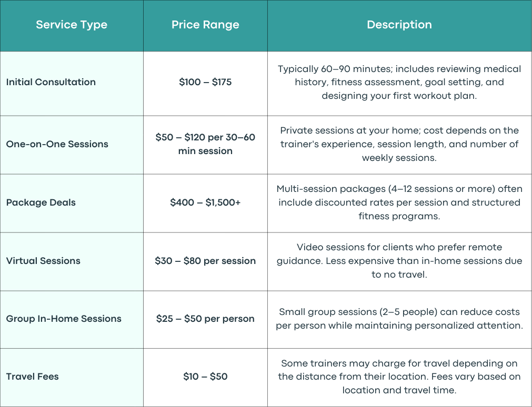Image resolution: width=532 pixels, height=407 pixels.
Task: Click the Service Type column header
Action: (x=72, y=25)
